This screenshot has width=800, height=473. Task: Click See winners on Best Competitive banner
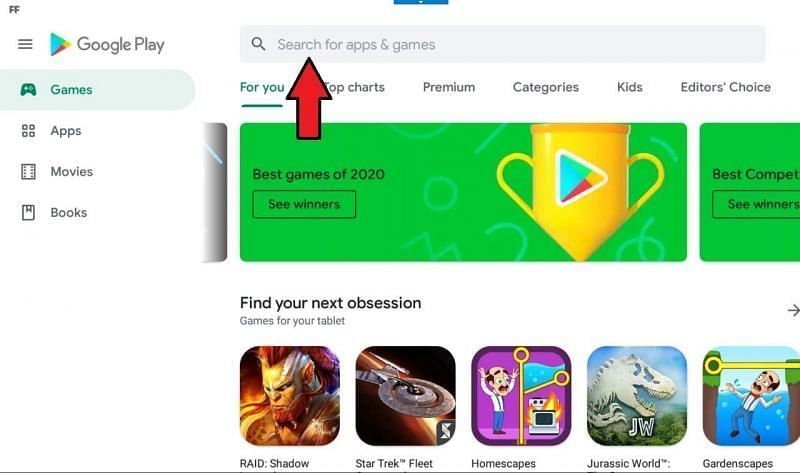click(x=756, y=204)
